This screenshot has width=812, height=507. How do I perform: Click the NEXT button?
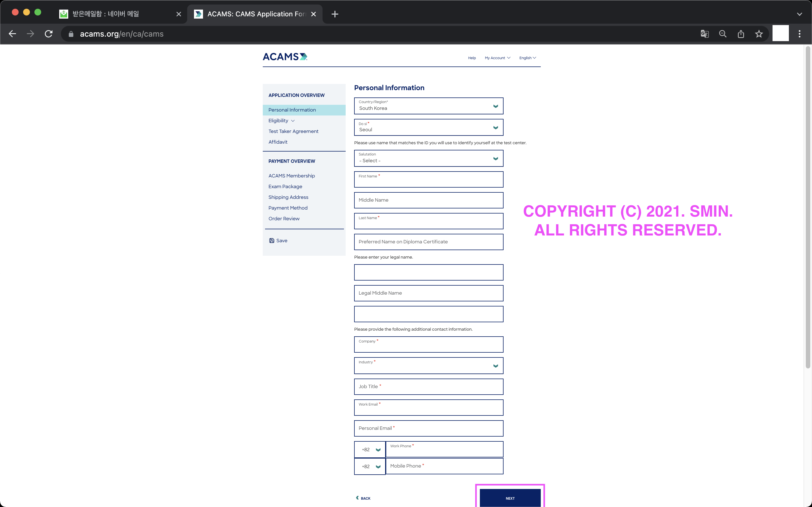click(x=510, y=498)
